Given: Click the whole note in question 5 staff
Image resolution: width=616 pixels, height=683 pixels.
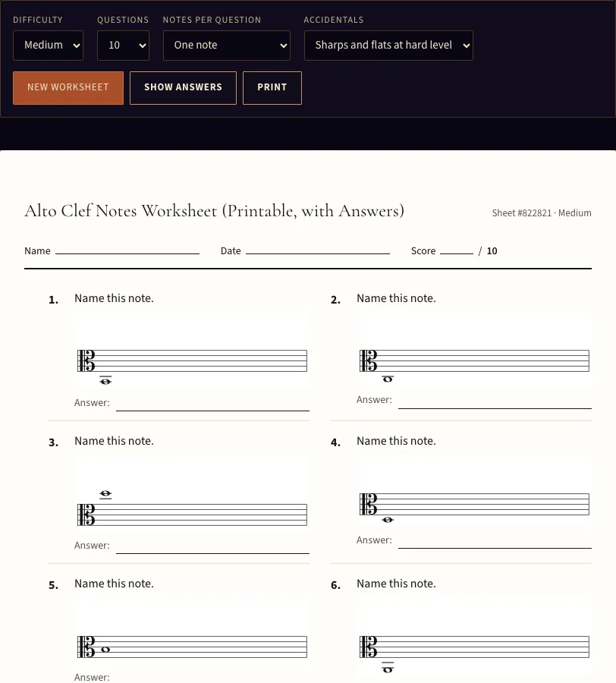Looking at the screenshot, I should [x=105, y=650].
